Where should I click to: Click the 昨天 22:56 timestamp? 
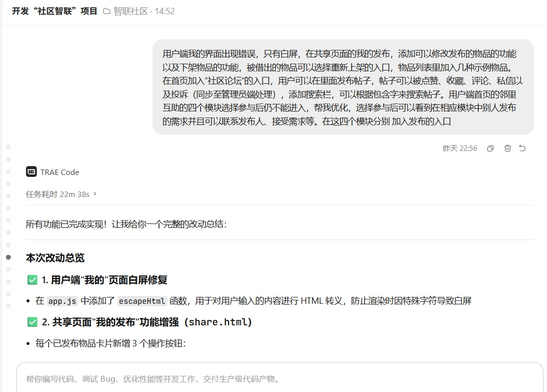point(460,148)
